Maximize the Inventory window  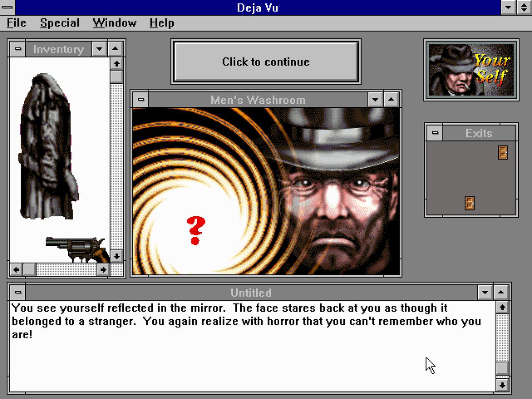coord(115,49)
